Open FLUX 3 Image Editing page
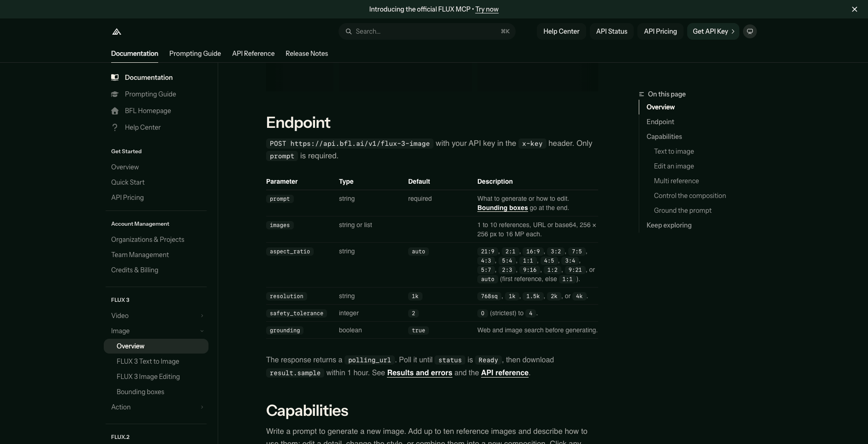 148,377
